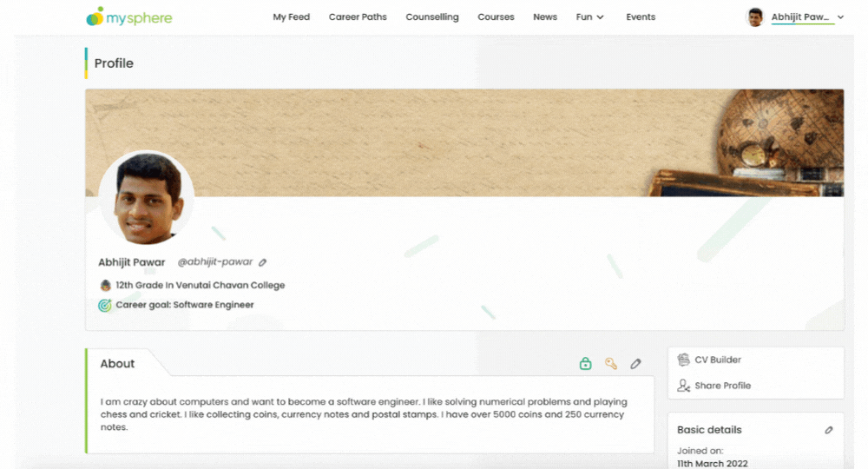Click the 'Abhijit Paw...' name in top bar
Viewport: 868px width, 469px height.
pos(800,17)
